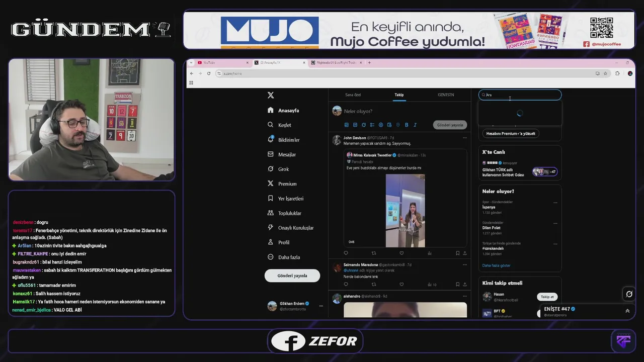Screen dimensions: 644x362
Task: Open more options for #cznskandalı trend
Action: coord(555,244)
